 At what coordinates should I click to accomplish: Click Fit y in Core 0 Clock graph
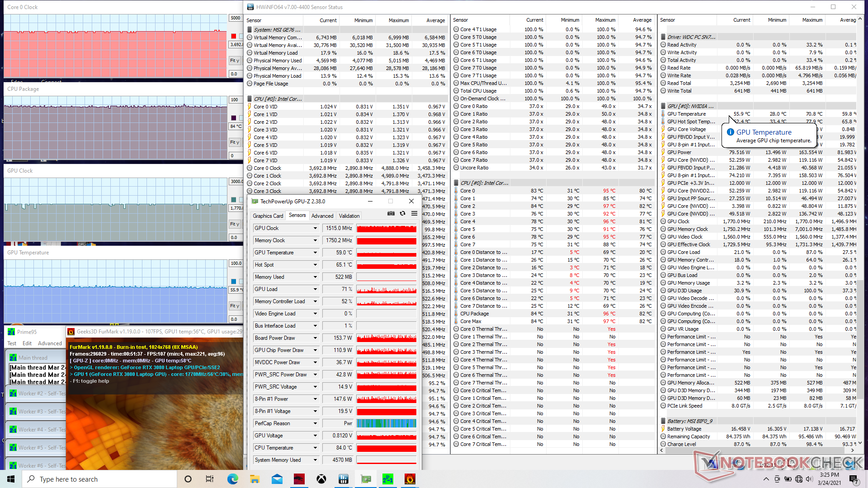(x=235, y=61)
